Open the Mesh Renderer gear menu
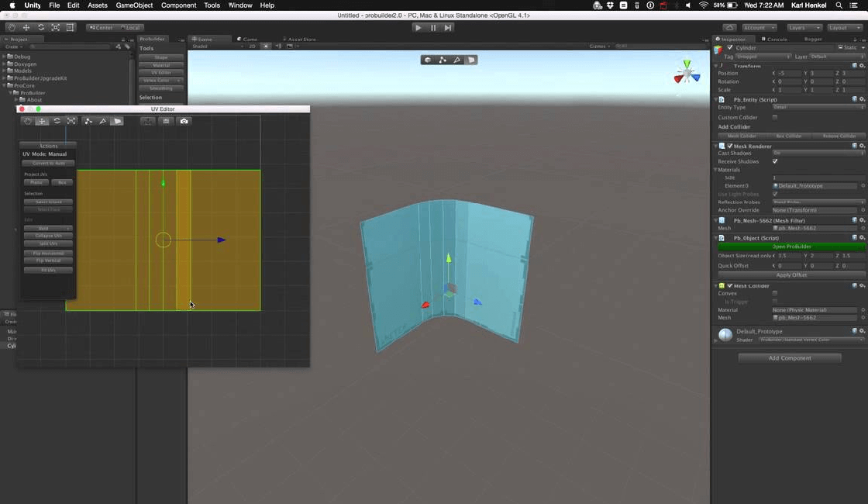 862,146
